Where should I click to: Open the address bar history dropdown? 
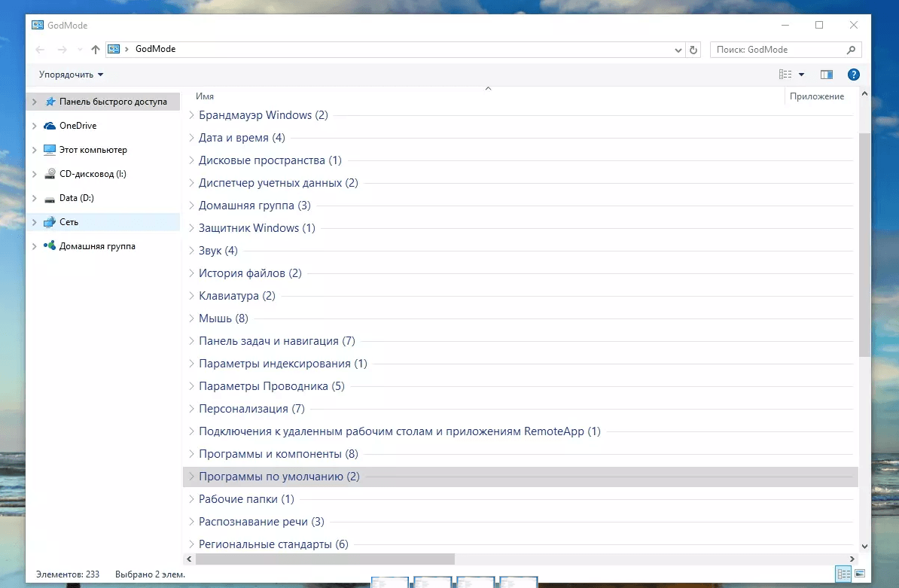coord(678,50)
